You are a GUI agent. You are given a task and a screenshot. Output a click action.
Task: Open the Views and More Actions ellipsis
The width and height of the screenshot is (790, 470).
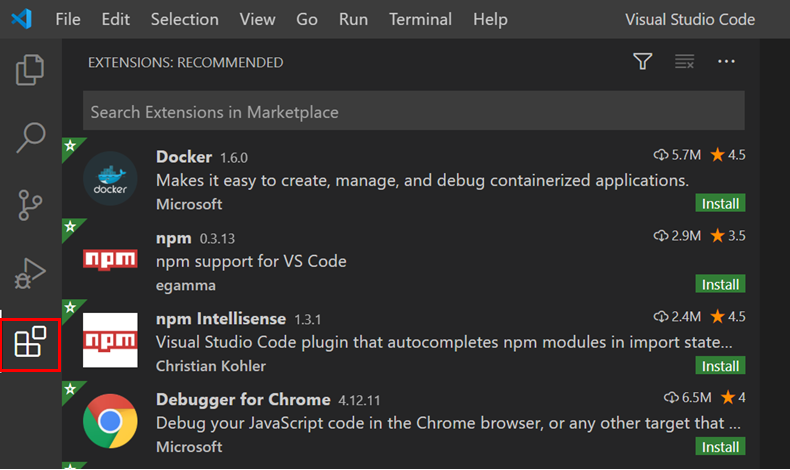point(726,61)
